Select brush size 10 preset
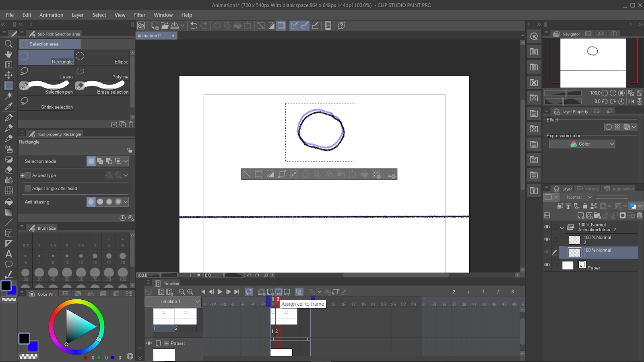This screenshot has width=644, height=362. [x=67, y=258]
